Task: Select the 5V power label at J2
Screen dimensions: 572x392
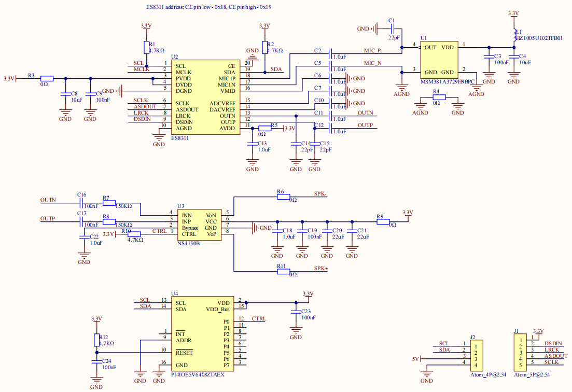Action: point(415,359)
